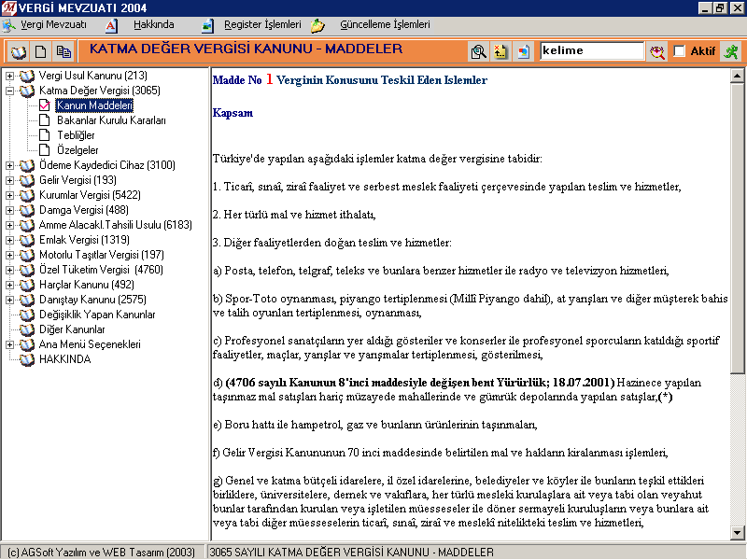This screenshot has height=560, width=747.
Task: Click the kelime search text field
Action: pyautogui.click(x=590, y=51)
